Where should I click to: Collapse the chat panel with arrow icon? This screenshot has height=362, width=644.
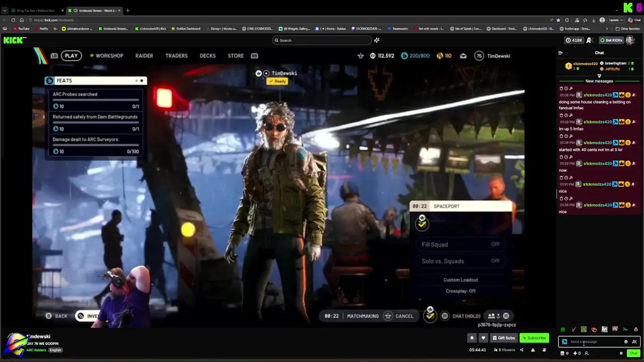560,53
